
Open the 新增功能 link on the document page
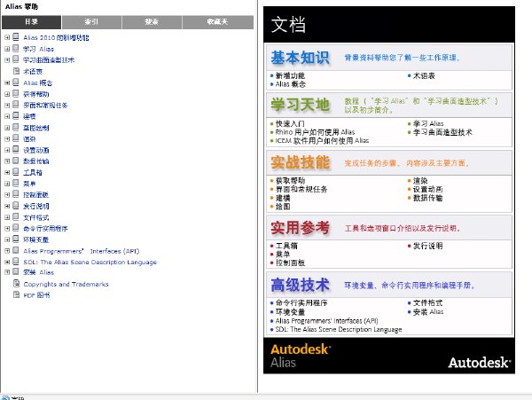point(290,75)
